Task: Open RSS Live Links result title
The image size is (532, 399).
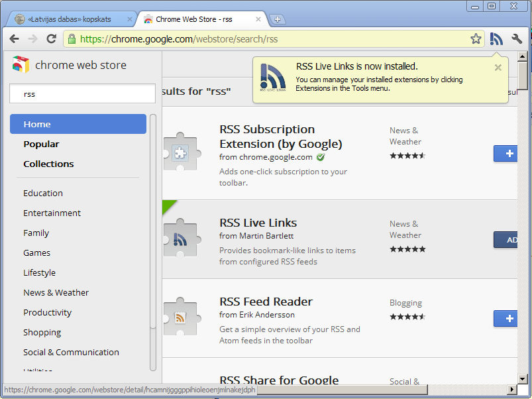Action: tap(258, 223)
